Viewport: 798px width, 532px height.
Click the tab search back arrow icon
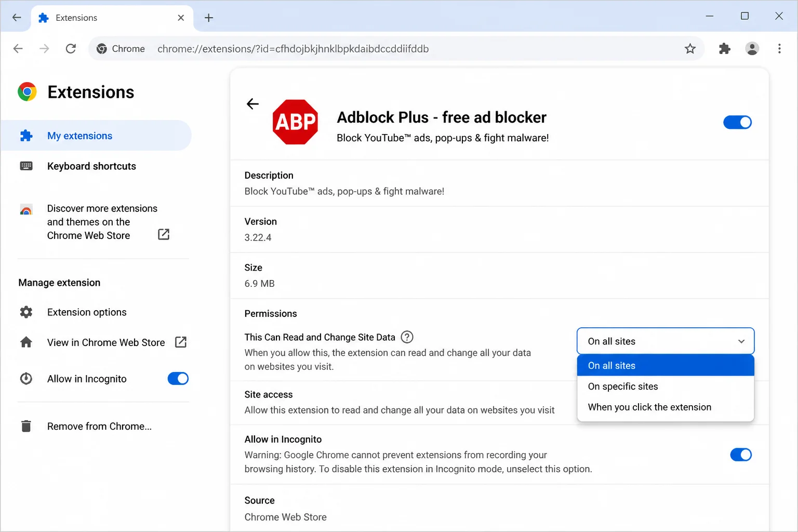point(17,17)
